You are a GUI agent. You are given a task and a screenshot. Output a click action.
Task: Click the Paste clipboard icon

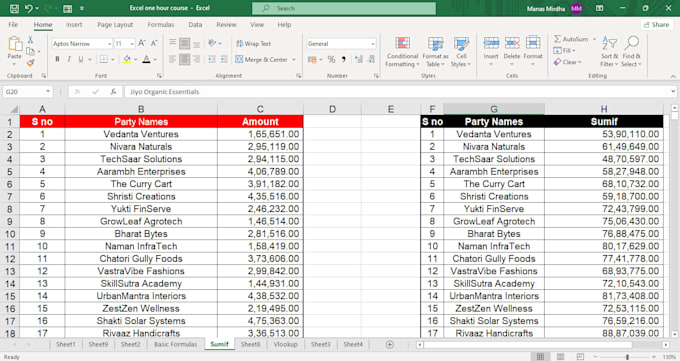coord(15,44)
